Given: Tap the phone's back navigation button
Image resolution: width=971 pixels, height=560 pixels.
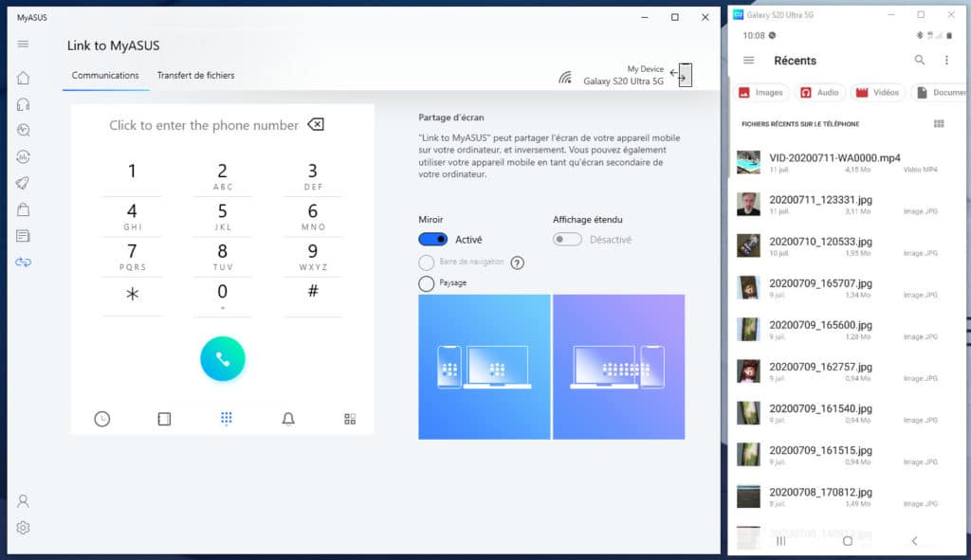Looking at the screenshot, I should [x=914, y=541].
